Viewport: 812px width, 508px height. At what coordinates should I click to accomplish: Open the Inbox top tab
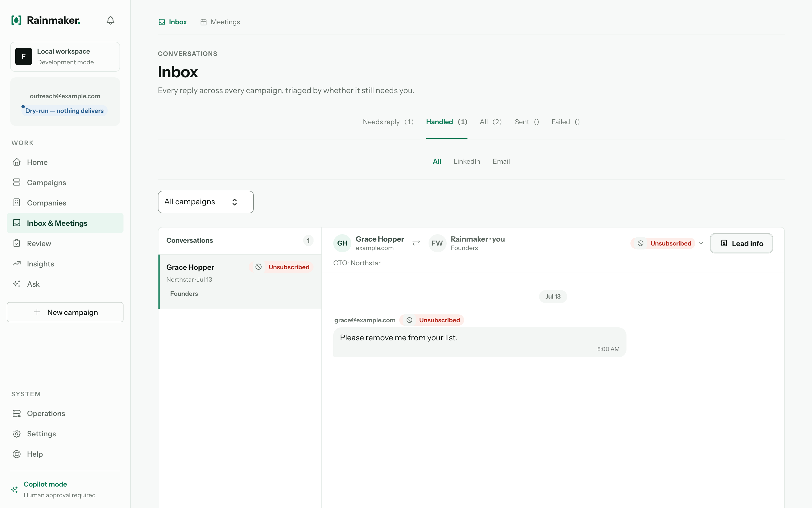[x=173, y=22]
